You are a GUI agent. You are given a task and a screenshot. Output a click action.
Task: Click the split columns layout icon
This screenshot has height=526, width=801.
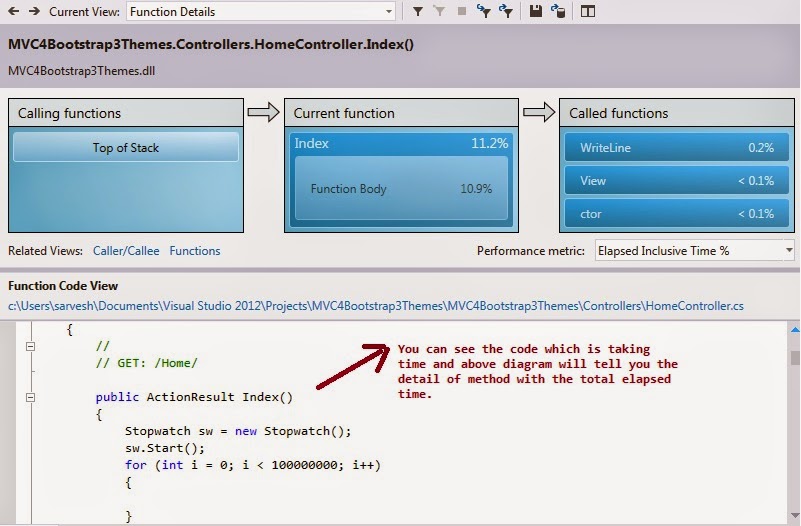588,11
